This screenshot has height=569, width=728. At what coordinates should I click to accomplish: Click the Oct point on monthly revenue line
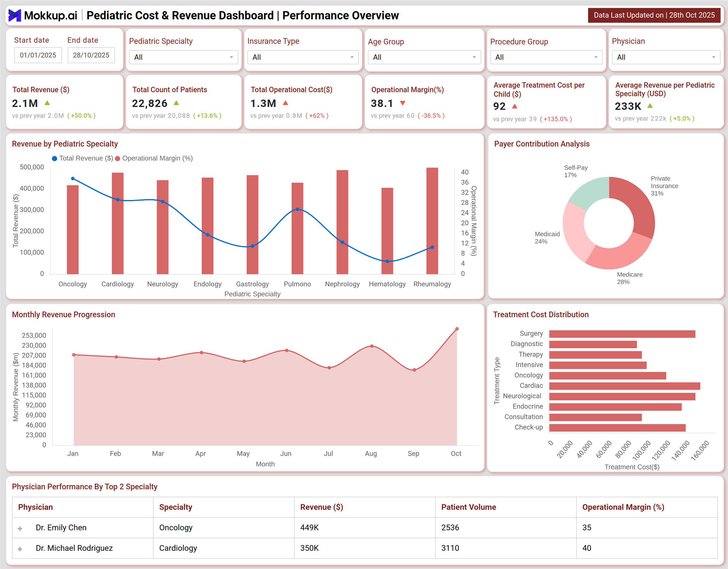pyautogui.click(x=457, y=329)
